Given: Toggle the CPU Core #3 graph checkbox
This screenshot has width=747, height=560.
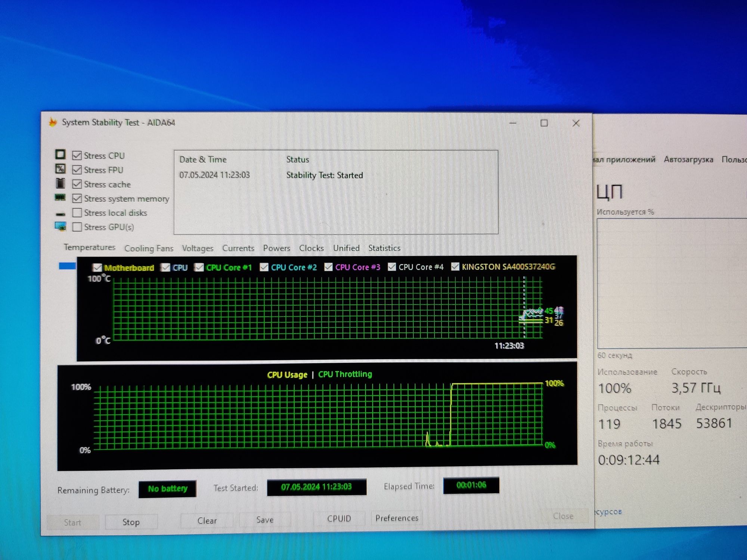Looking at the screenshot, I should point(328,267).
